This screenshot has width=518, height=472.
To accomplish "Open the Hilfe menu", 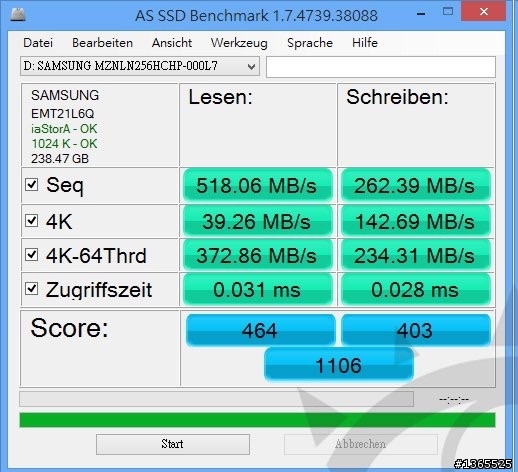I will 365,43.
